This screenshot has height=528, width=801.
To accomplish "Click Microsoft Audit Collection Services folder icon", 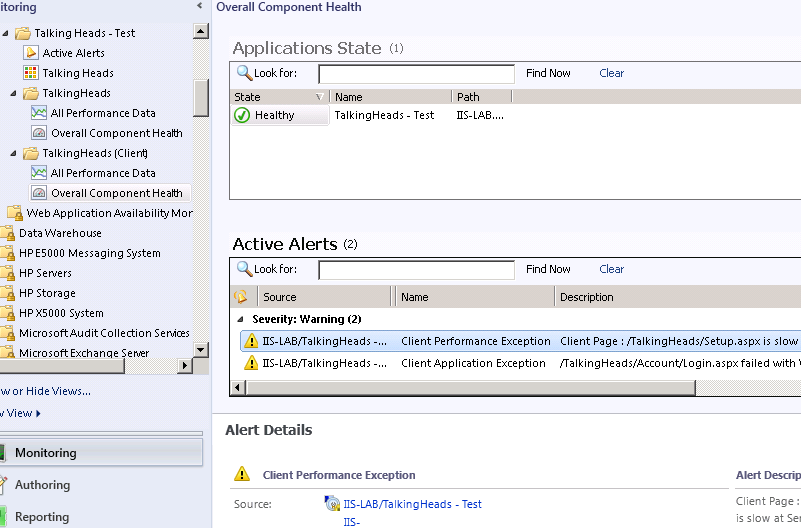I will [8, 333].
